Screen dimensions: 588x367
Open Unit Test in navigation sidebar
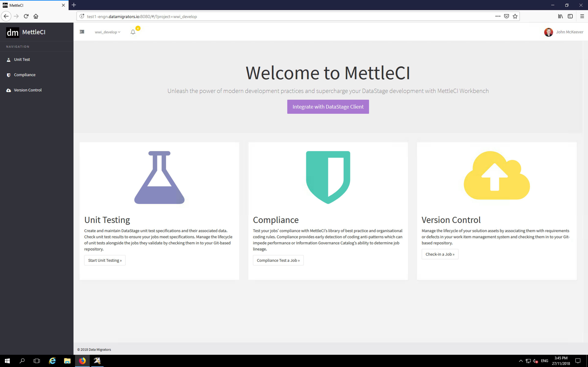click(x=22, y=59)
